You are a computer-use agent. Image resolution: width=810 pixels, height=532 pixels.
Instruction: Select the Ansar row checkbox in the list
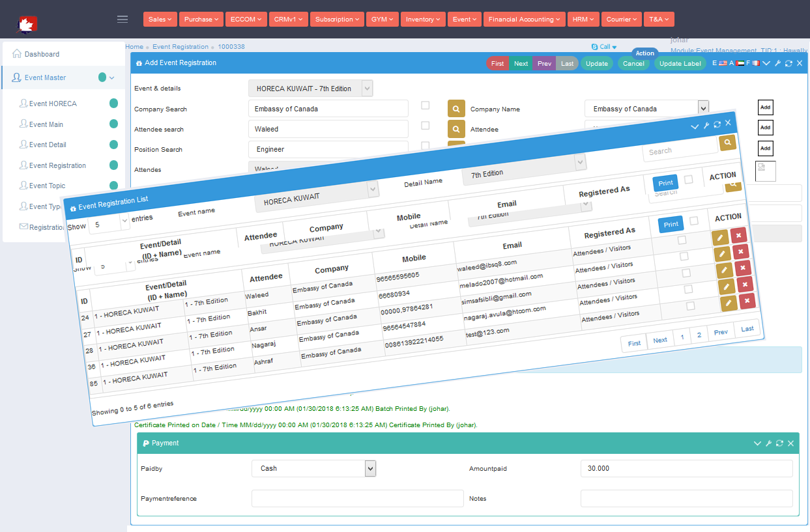pyautogui.click(x=686, y=273)
